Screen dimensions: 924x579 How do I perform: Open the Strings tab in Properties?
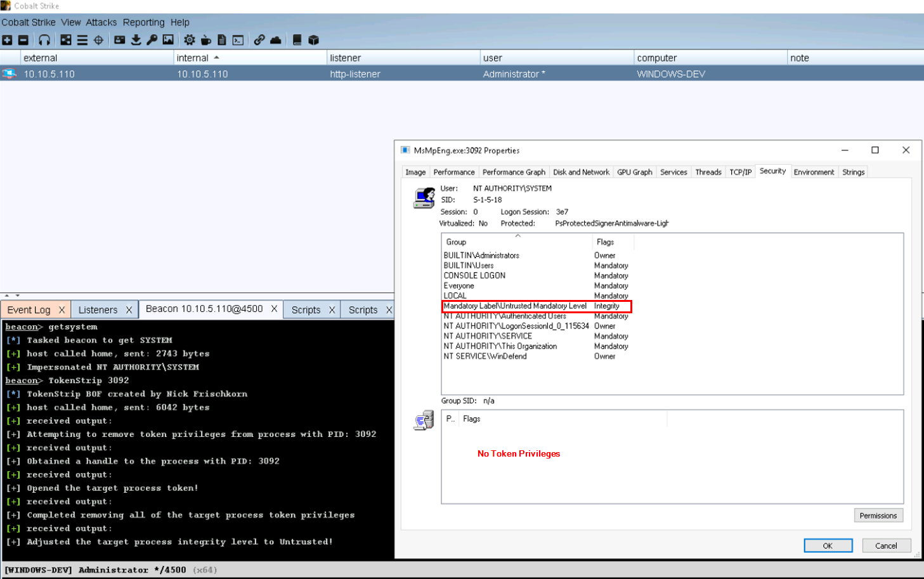[x=853, y=172]
